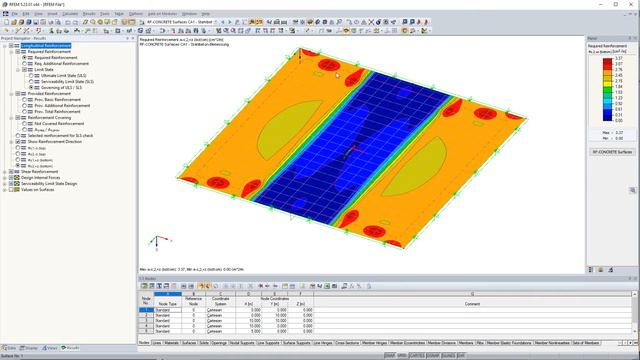Image resolution: width=640 pixels, height=360 pixels.
Task: Select Serviceability Limit State (SLS) radio
Action: (31, 82)
